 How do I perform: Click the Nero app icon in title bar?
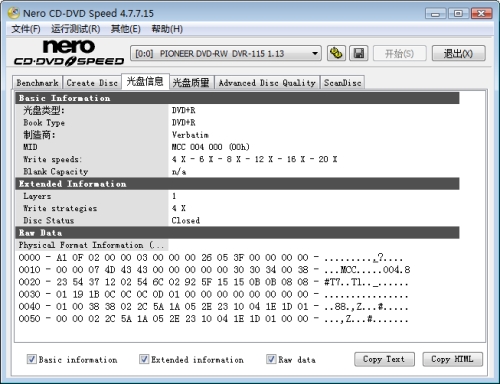click(14, 13)
